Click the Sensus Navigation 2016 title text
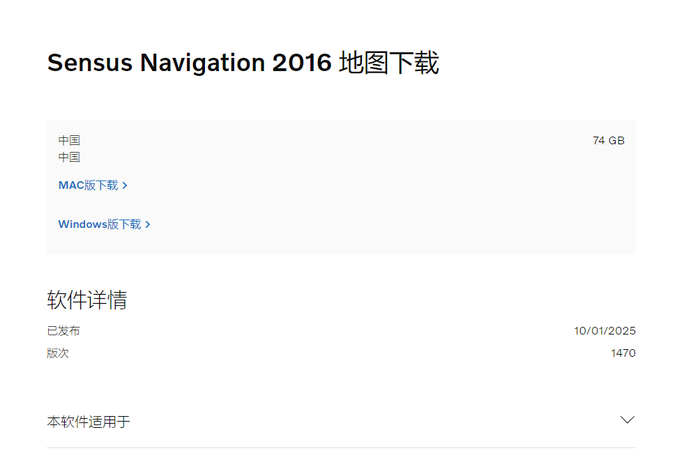The width and height of the screenshot is (700, 453). point(189,62)
